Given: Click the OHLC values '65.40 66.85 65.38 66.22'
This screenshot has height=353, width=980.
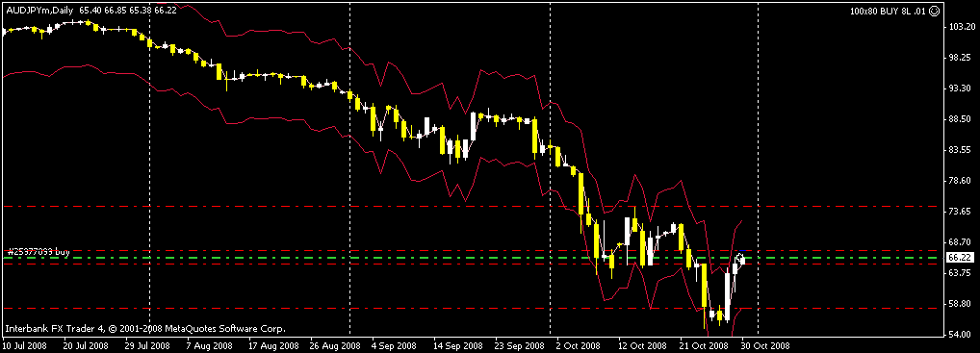Looking at the screenshot, I should [127, 11].
